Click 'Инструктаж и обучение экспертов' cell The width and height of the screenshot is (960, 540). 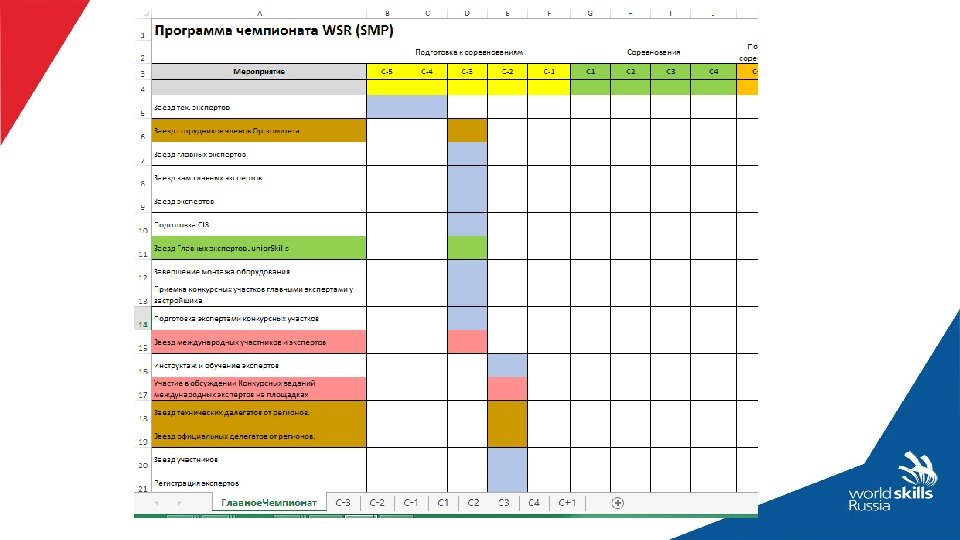point(259,366)
